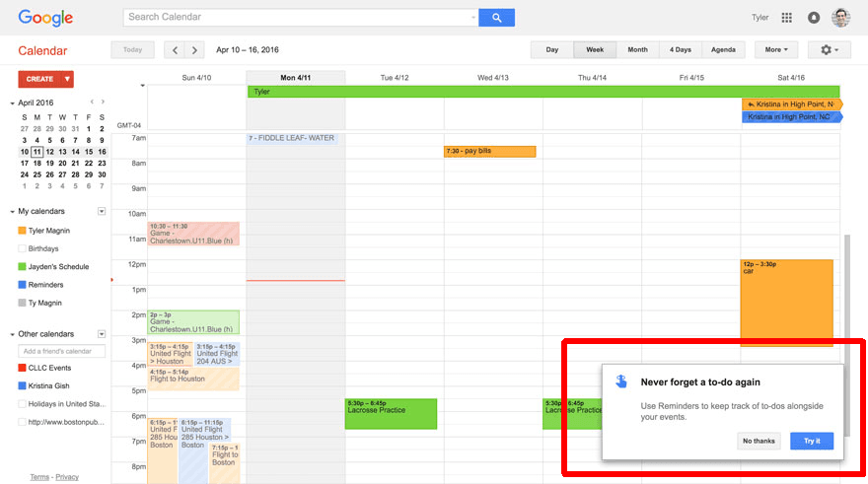Dismiss the popup with No thanks
Screen dimensions: 868x484
[759, 441]
